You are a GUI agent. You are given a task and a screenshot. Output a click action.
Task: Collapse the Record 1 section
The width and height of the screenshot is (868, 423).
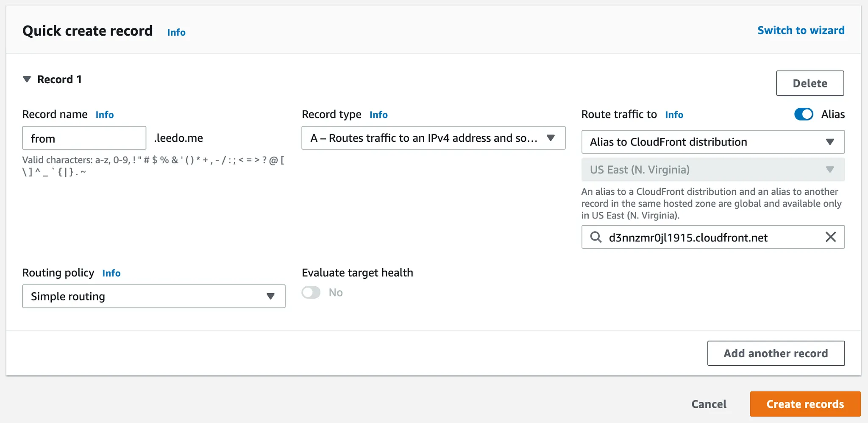click(27, 79)
